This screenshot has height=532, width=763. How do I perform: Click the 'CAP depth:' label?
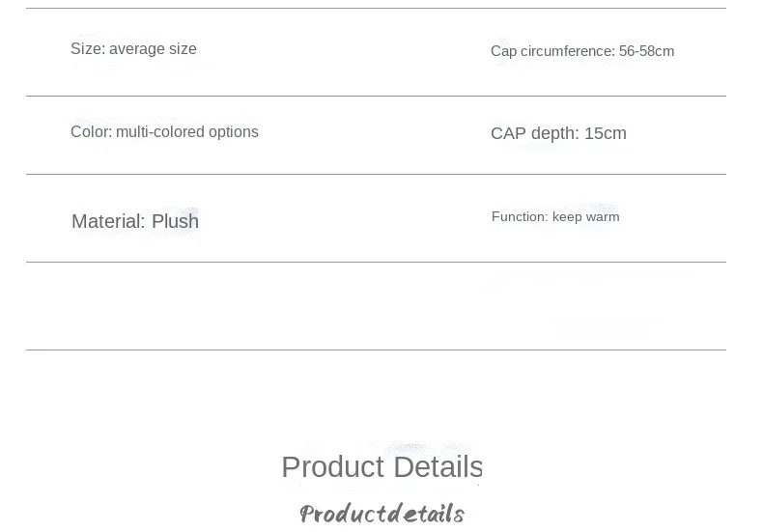(x=535, y=134)
